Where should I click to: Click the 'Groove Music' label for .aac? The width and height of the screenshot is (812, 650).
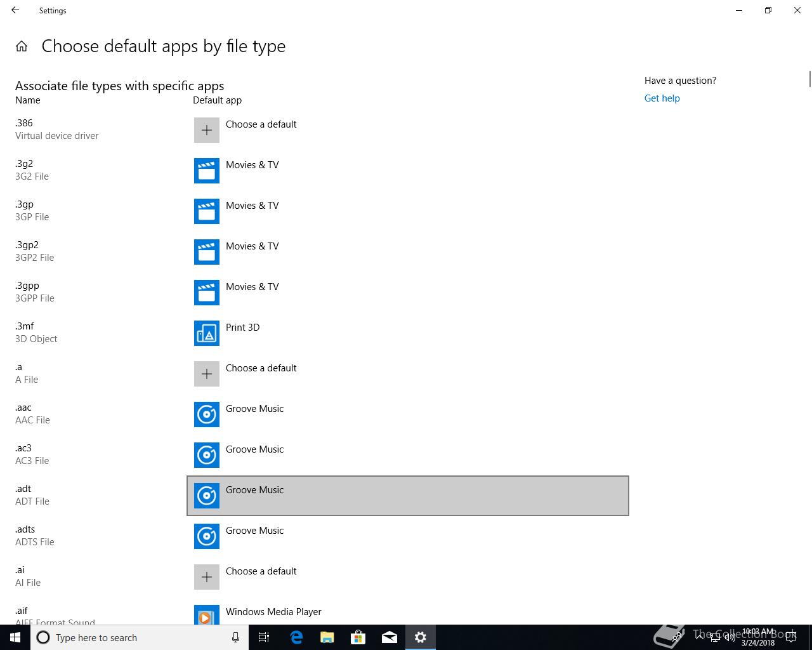pyautogui.click(x=255, y=409)
